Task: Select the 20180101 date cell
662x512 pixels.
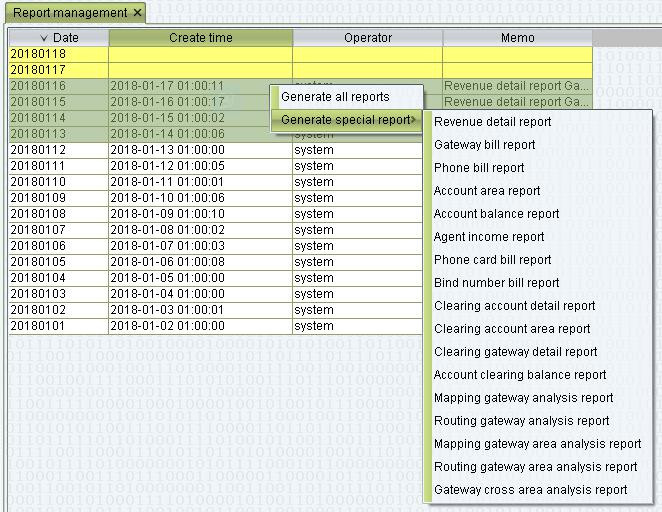Action: pyautogui.click(x=59, y=327)
